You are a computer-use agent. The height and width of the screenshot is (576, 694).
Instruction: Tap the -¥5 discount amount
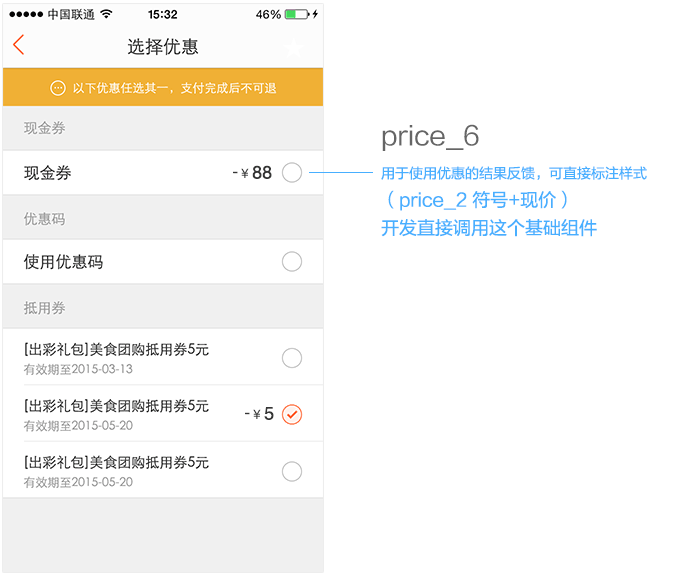coord(259,414)
